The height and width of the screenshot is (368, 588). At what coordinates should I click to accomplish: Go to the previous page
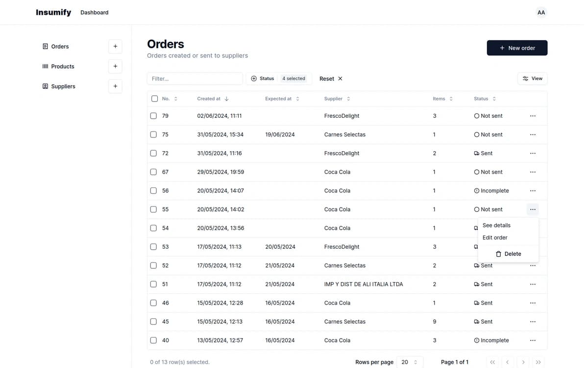508,362
